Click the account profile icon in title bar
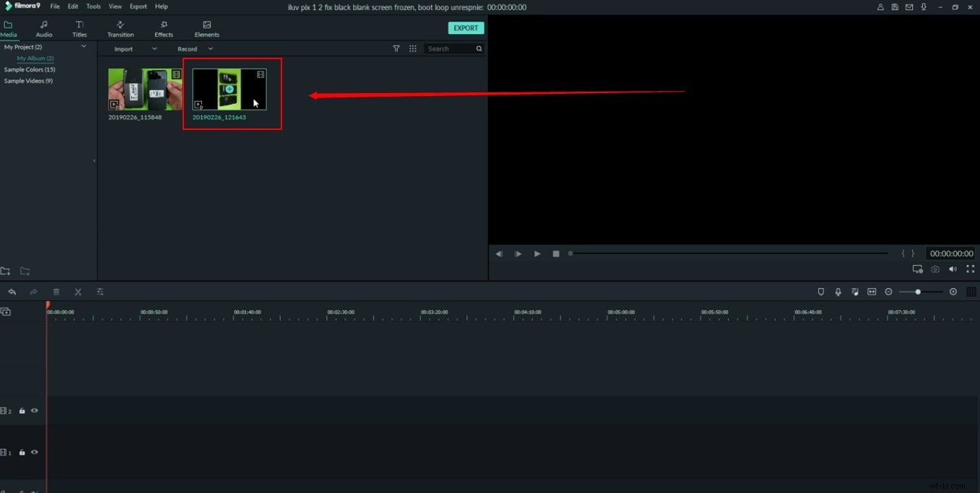 click(x=880, y=6)
